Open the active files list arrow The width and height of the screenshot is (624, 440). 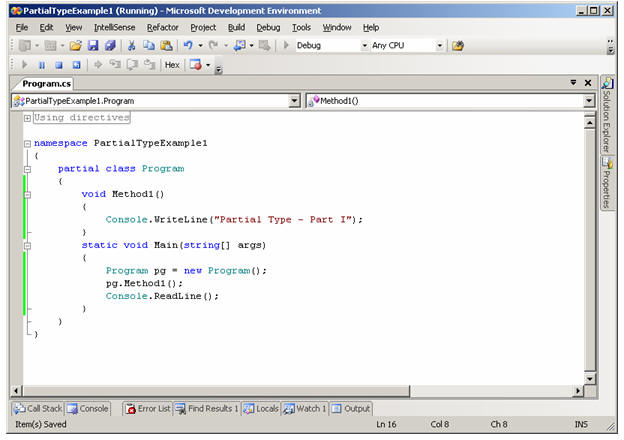point(573,82)
